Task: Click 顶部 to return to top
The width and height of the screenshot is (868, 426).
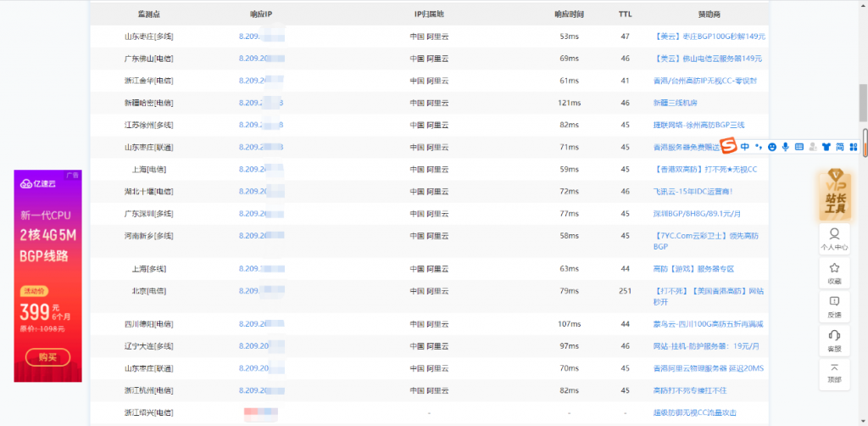Action: point(835,373)
